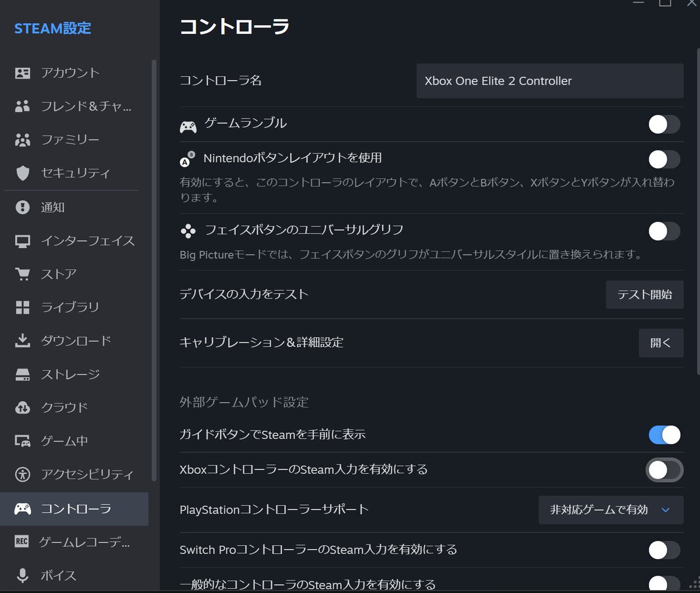Click the microphone icon beside ボイス
The width and height of the screenshot is (700, 593).
pyautogui.click(x=23, y=576)
